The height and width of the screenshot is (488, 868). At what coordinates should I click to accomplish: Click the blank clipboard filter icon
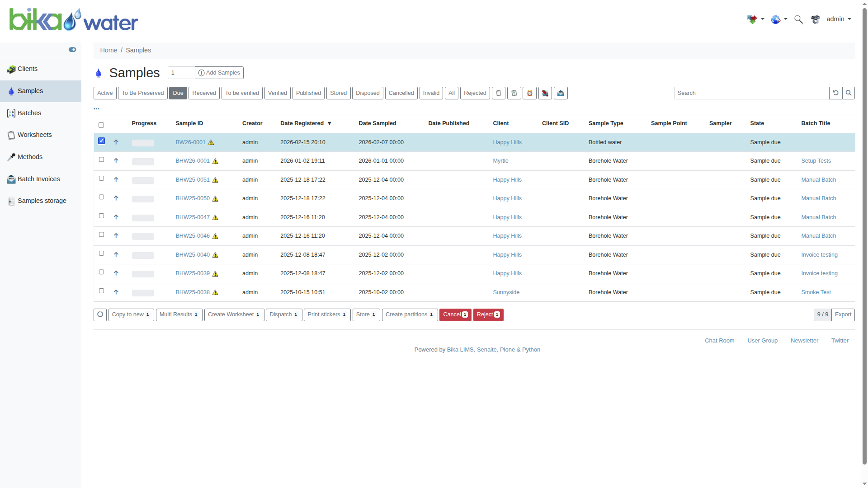point(498,93)
